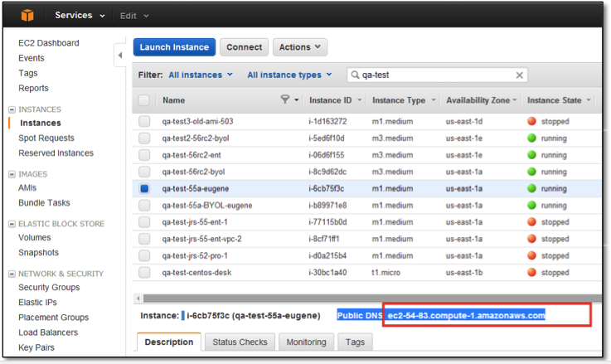
Task: Check the box for qa-test-jrs-55-ent-1
Action: pyautogui.click(x=144, y=222)
